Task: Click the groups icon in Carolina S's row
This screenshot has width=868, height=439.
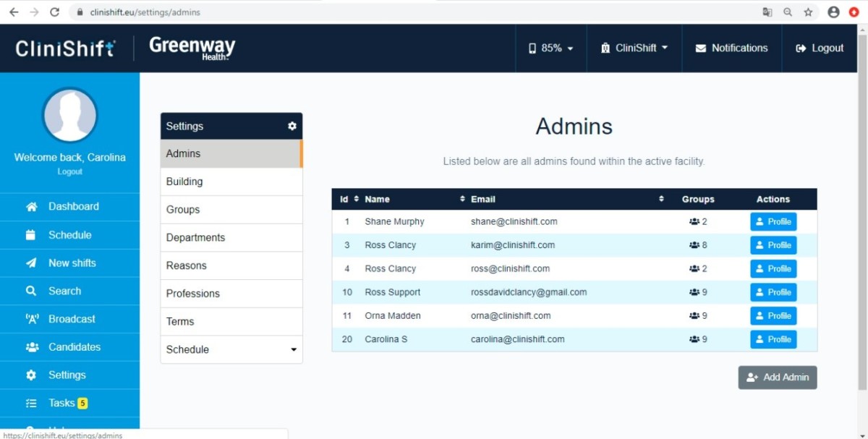Action: [x=694, y=339]
